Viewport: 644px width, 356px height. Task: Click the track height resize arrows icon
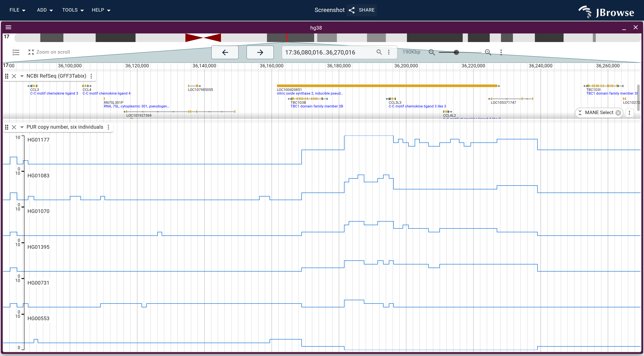(629, 113)
